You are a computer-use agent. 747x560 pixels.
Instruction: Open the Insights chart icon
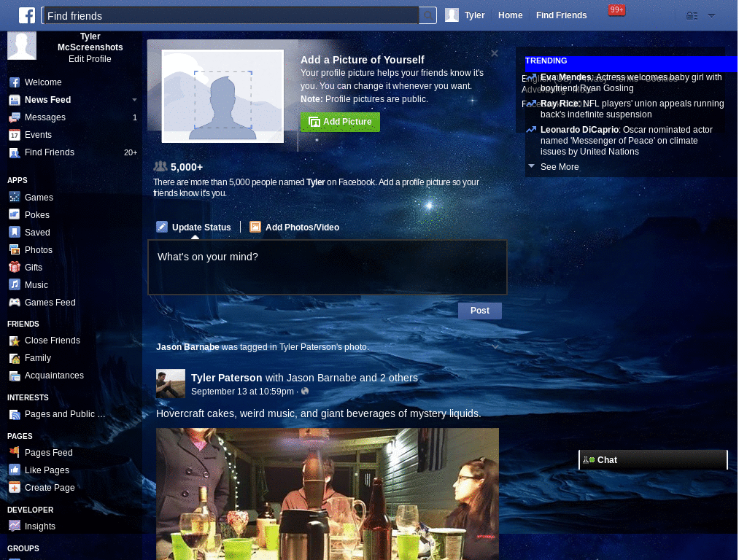[15, 526]
